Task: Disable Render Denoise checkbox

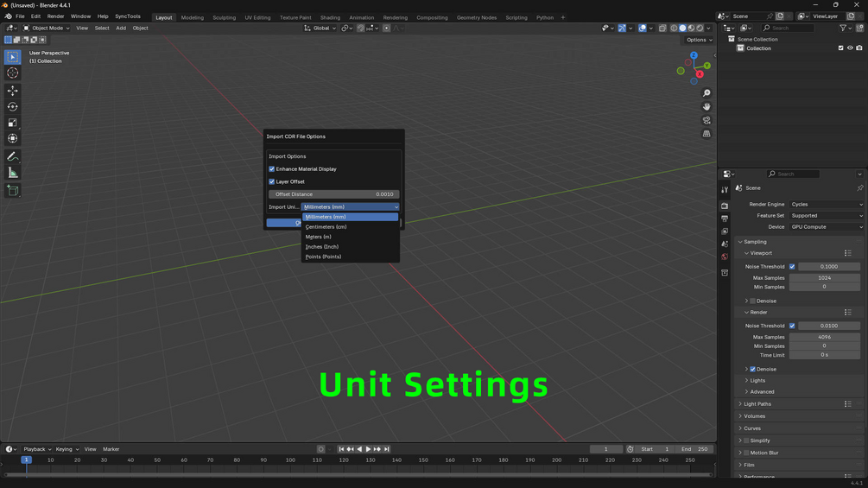Action: point(752,369)
